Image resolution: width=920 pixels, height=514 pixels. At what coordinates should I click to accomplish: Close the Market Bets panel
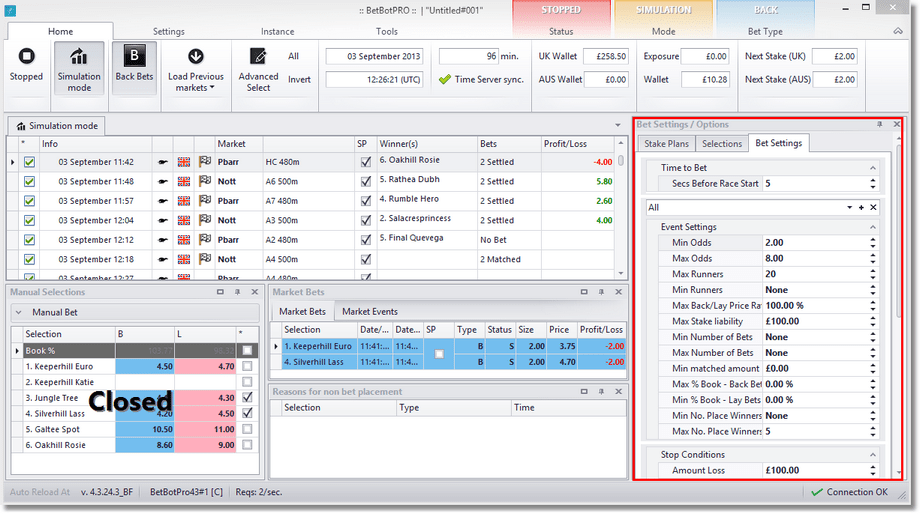tap(618, 292)
